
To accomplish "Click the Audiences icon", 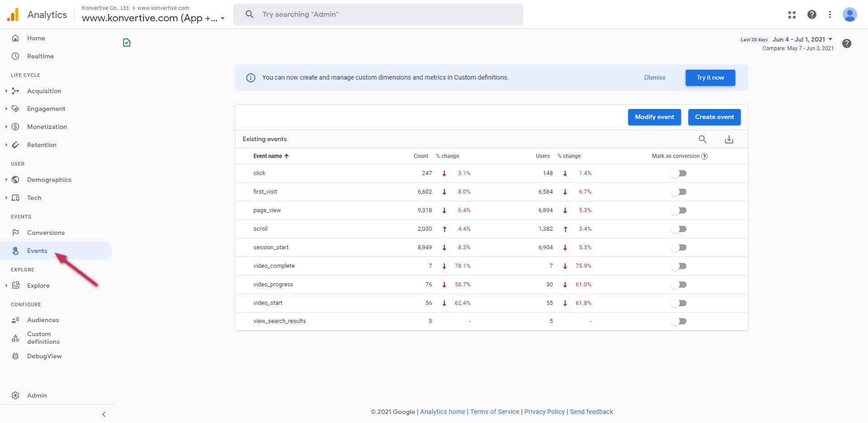I will coord(15,320).
